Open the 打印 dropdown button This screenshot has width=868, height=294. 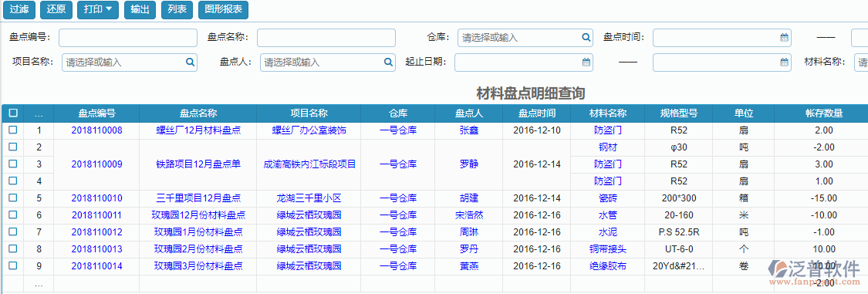point(97,9)
